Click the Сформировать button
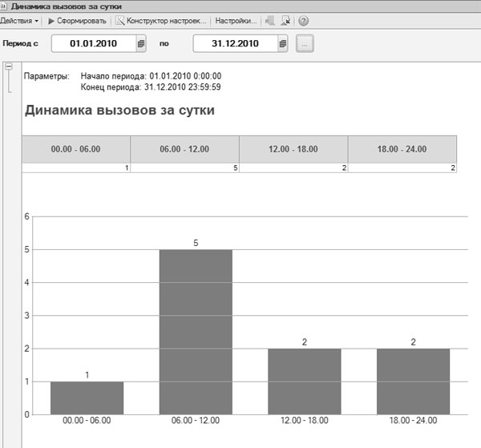The width and height of the screenshot is (481, 448). (x=77, y=21)
